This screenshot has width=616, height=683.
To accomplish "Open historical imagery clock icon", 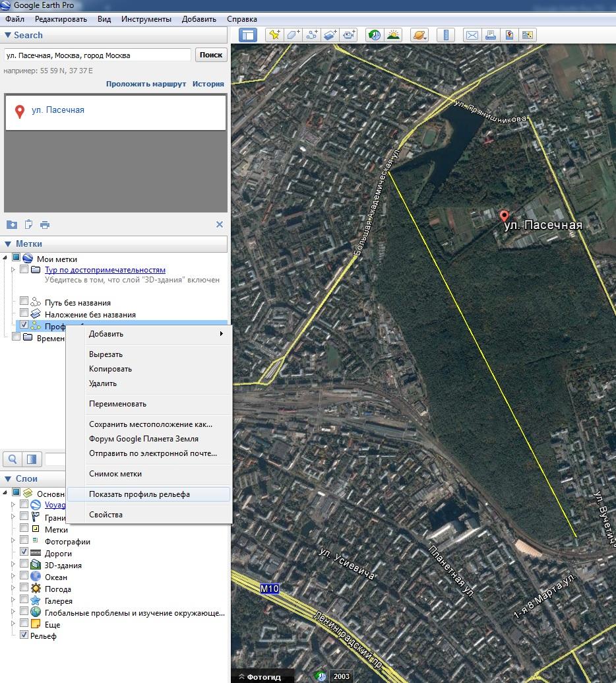I will (x=374, y=36).
